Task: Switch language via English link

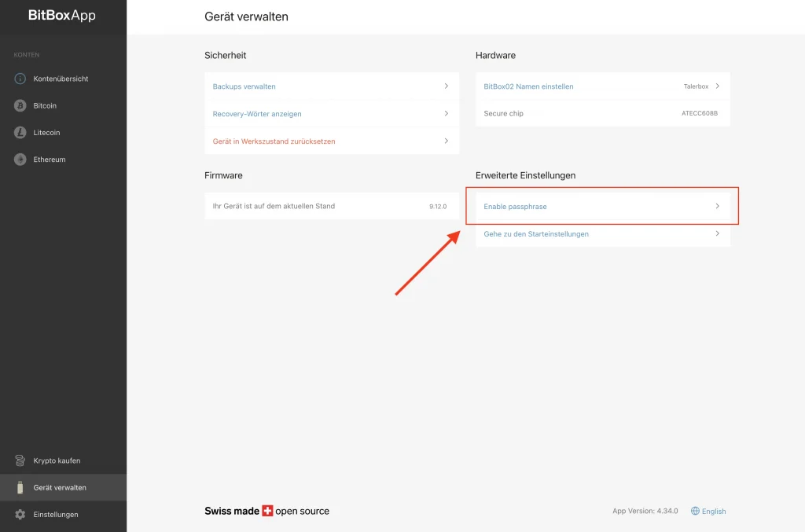Action: 714,512
